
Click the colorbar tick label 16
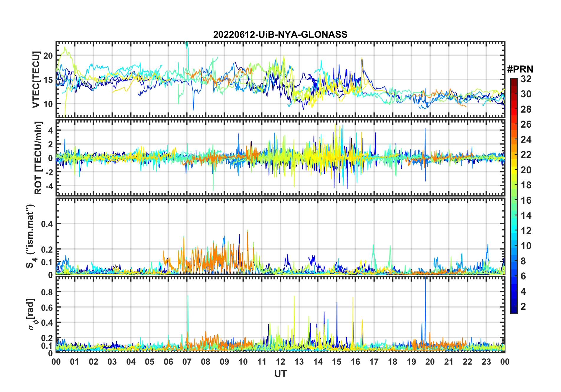click(x=526, y=200)
